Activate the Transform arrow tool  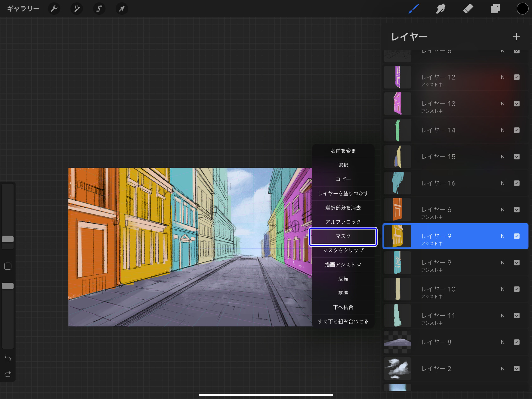click(x=121, y=9)
